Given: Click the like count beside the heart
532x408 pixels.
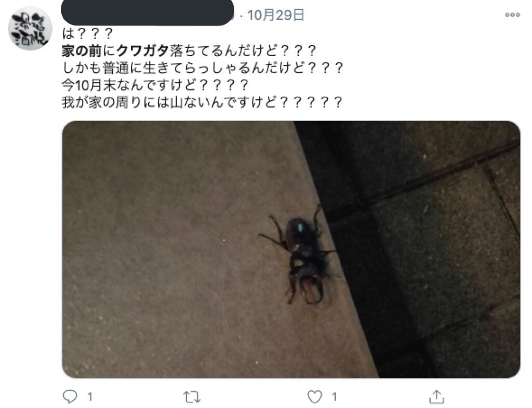Looking at the screenshot, I should [335, 397].
